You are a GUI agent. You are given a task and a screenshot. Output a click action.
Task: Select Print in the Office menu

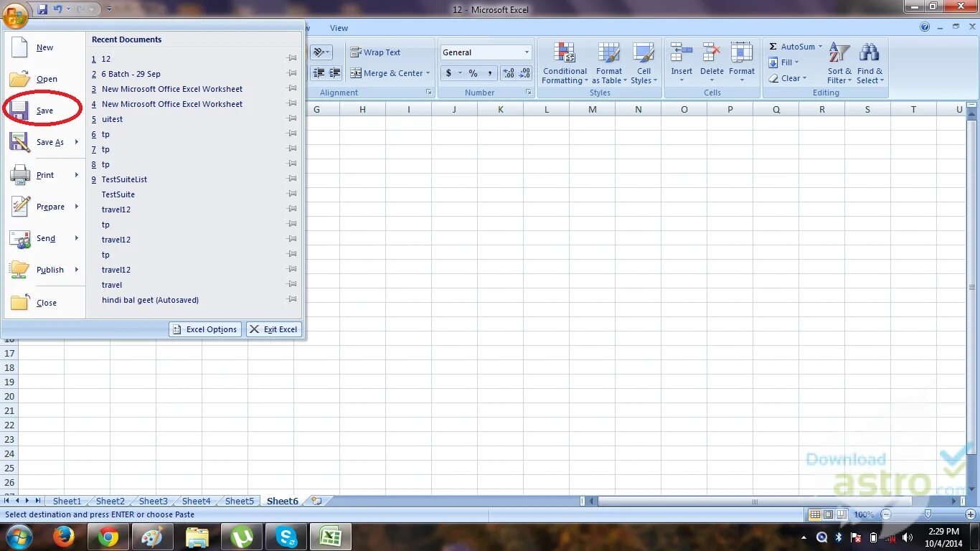[x=44, y=175]
